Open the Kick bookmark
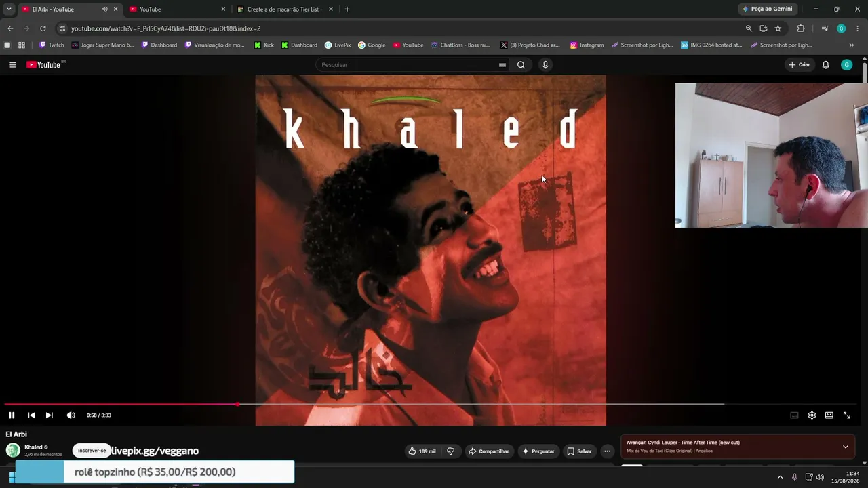 click(x=264, y=45)
